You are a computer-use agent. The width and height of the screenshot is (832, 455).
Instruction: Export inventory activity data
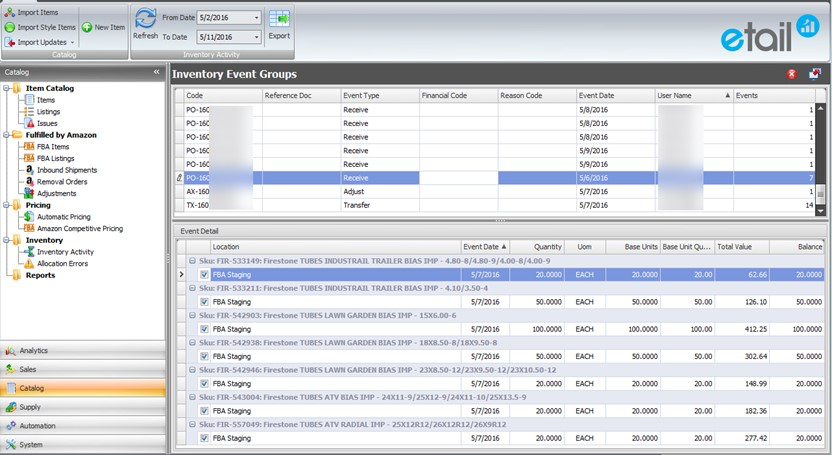279,25
